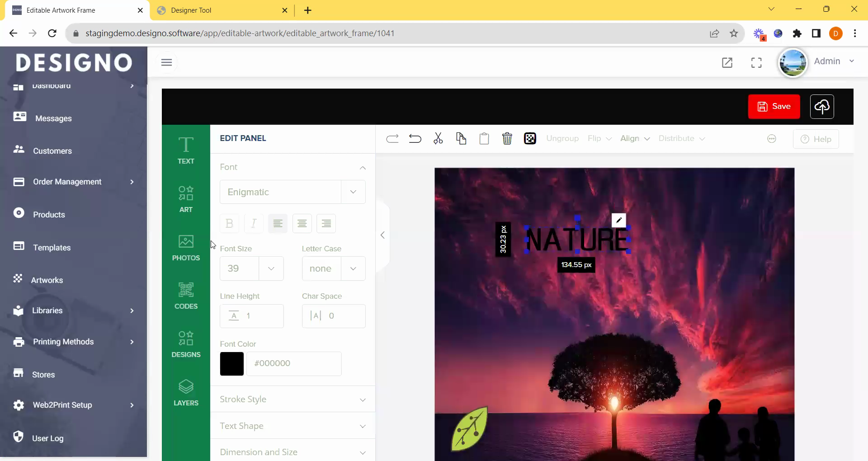The image size is (868, 461).
Task: Click the black font color swatch
Action: [232, 364]
